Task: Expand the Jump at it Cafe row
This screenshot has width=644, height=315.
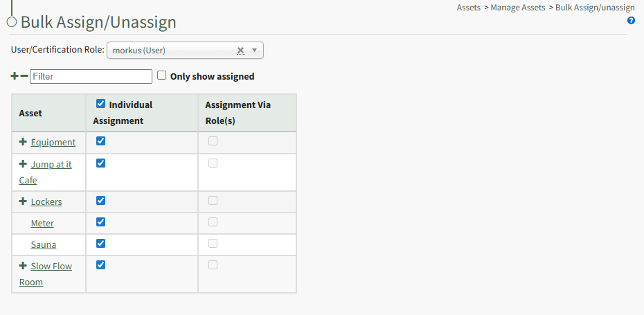Action: 23,164
